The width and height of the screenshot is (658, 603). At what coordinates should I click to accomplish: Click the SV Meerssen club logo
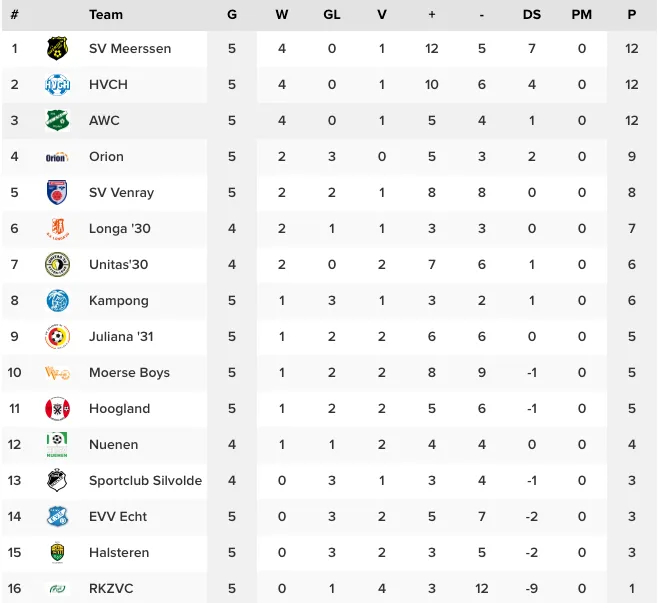[57, 48]
